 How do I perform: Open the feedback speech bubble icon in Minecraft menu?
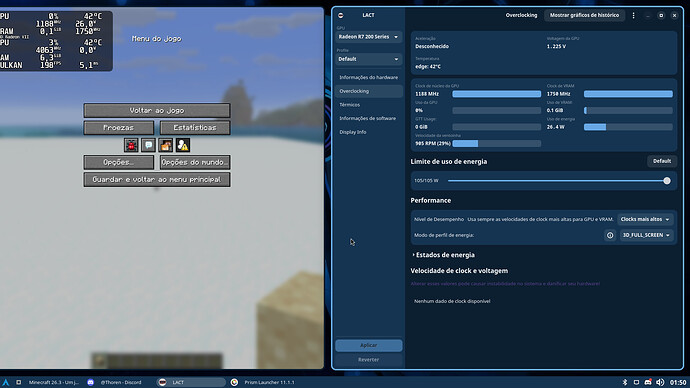pos(148,145)
